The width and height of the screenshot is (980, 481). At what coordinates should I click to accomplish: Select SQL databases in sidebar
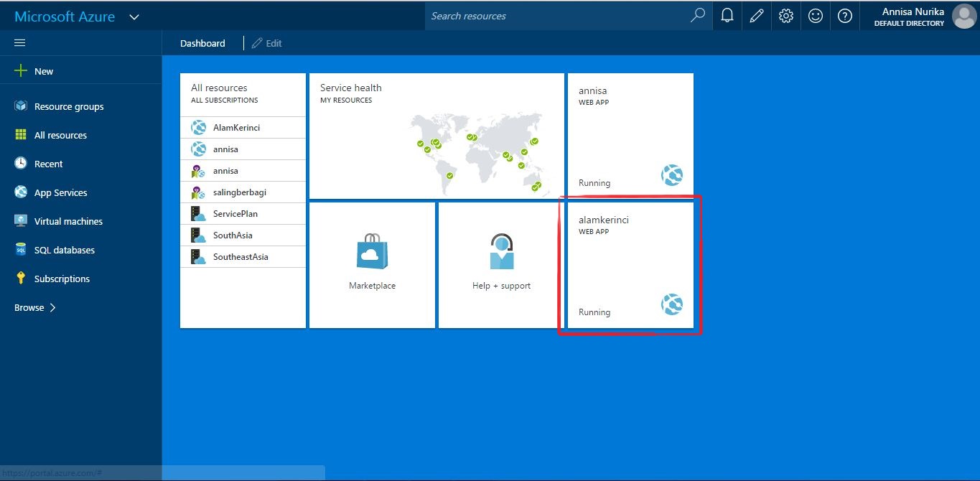tap(65, 250)
